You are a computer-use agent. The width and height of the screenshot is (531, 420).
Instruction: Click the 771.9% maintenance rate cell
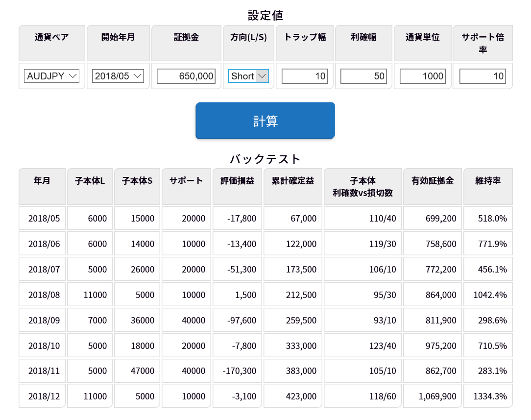pyautogui.click(x=488, y=244)
